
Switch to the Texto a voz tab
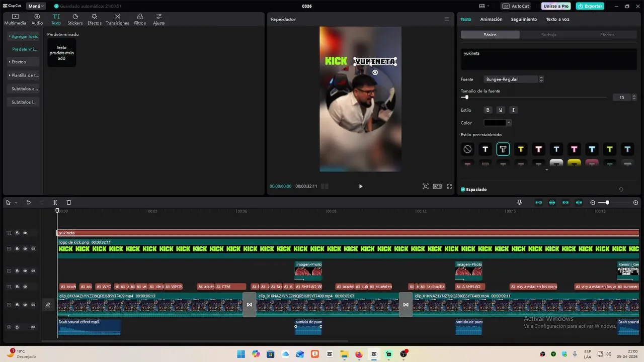557,19
